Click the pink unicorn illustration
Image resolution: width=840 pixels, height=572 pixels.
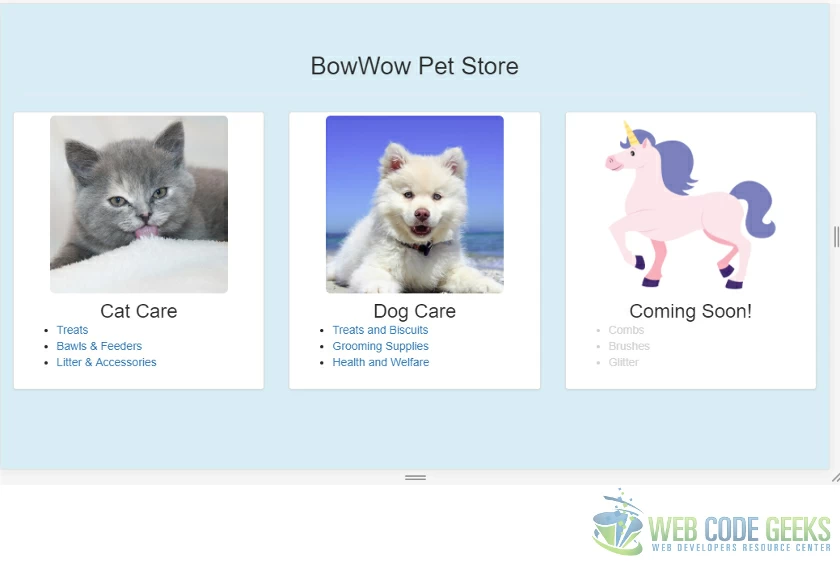click(x=691, y=204)
